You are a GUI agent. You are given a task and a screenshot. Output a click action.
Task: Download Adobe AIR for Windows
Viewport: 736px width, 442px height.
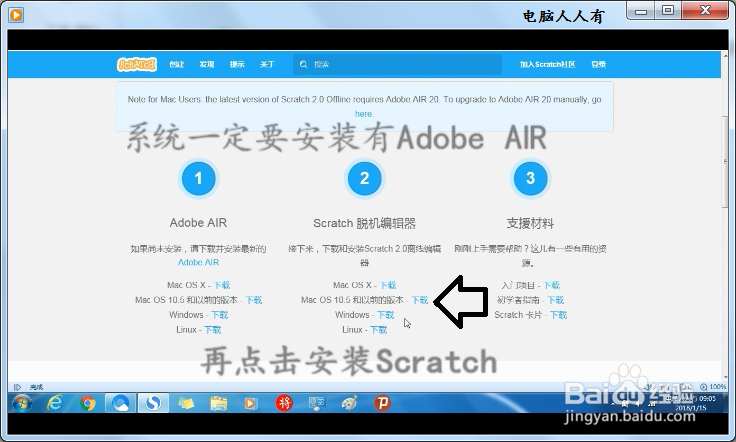219,315
